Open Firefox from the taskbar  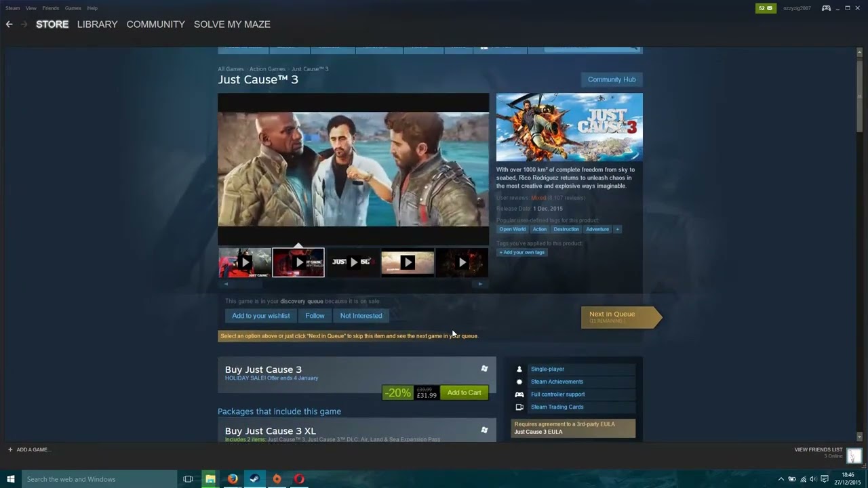233,479
